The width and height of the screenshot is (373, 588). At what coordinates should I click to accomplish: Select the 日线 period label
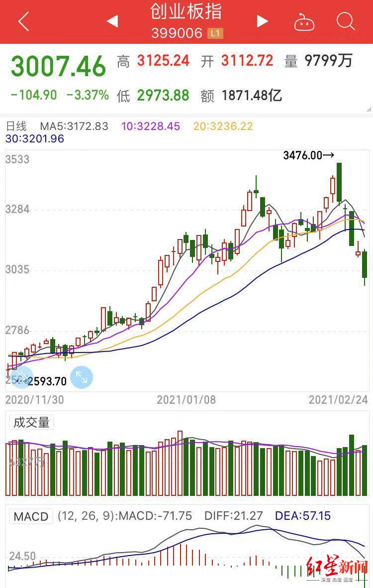16,126
